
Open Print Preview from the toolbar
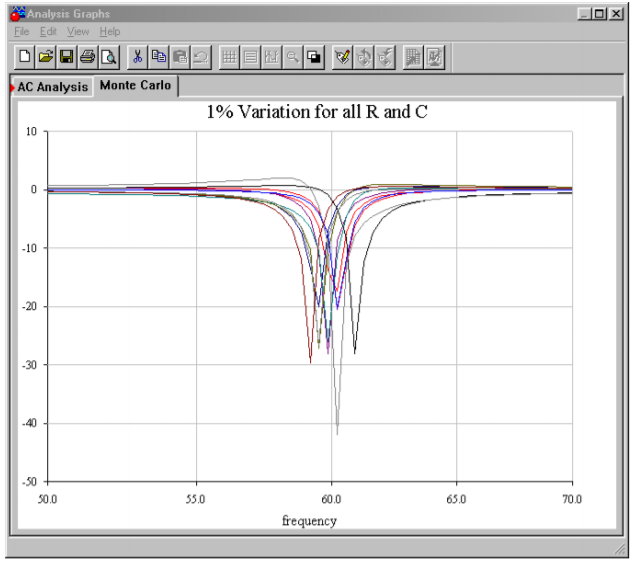108,57
